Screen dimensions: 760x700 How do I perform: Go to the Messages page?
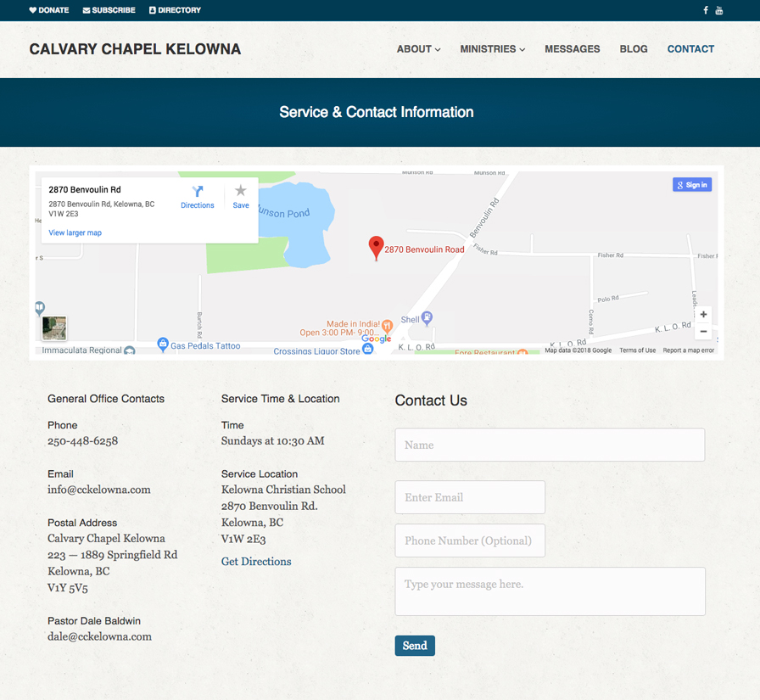point(572,49)
